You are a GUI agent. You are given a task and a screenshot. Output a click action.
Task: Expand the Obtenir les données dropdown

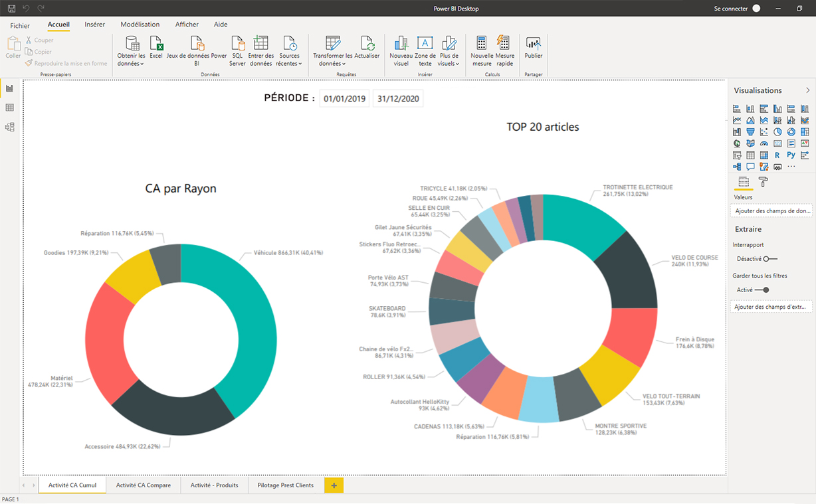pyautogui.click(x=131, y=60)
